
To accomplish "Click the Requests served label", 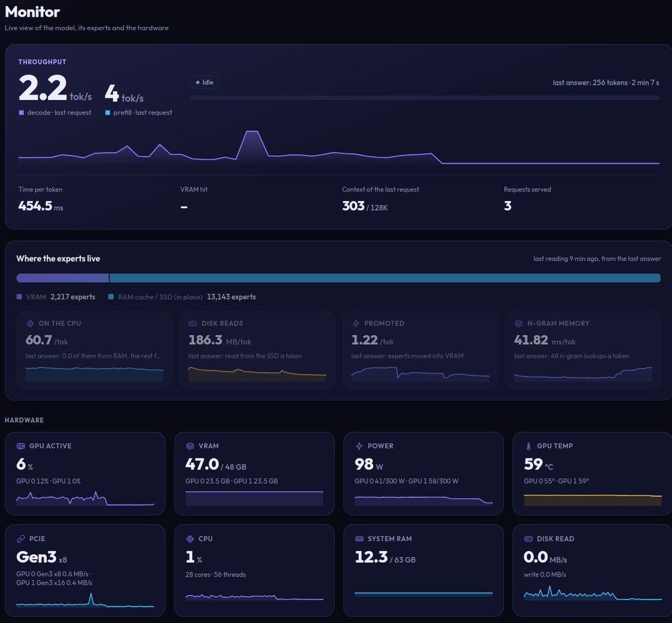I will tap(528, 190).
